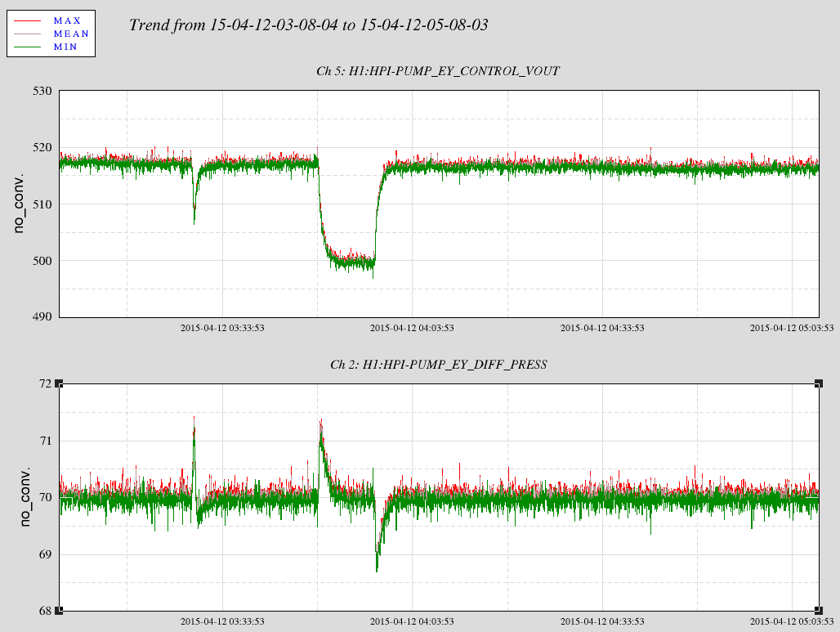This screenshot has width=840, height=632.
Task: Grab the top-right selection handle of DIFF_PRESS chart
Action: (819, 383)
